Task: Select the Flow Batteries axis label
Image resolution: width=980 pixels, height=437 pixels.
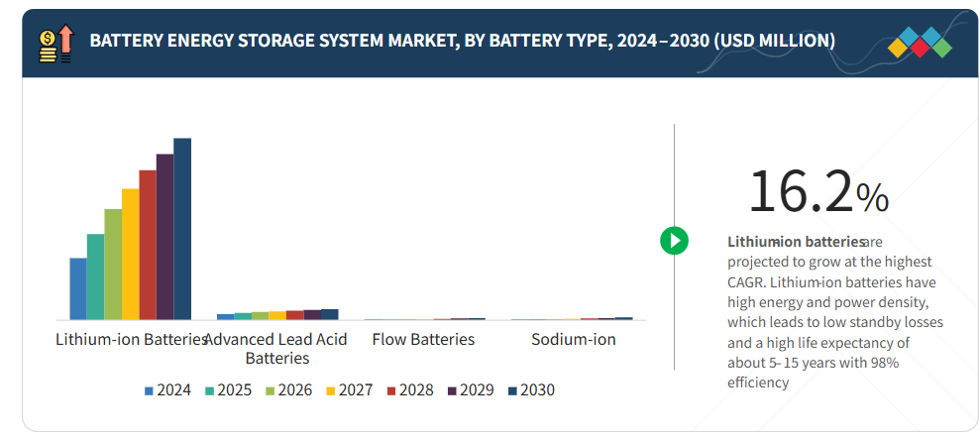Action: (x=423, y=340)
